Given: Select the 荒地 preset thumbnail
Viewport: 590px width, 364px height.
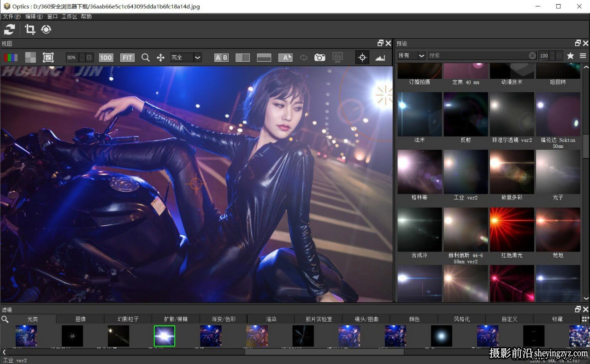Looking at the screenshot, I should (558, 229).
